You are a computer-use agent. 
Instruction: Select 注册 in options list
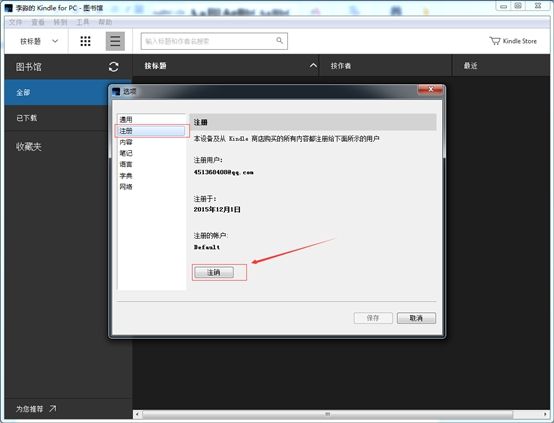click(x=152, y=131)
